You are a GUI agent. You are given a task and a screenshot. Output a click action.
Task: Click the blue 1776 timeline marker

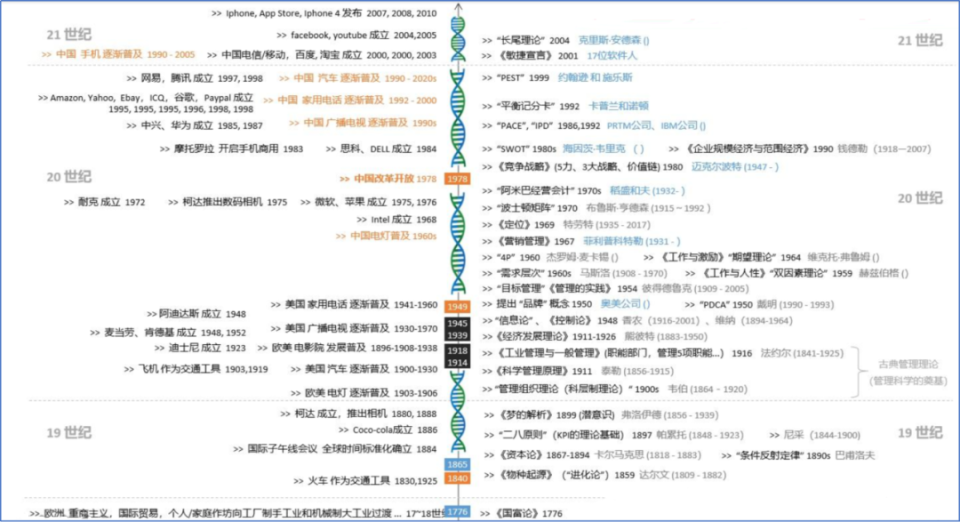pyautogui.click(x=457, y=512)
